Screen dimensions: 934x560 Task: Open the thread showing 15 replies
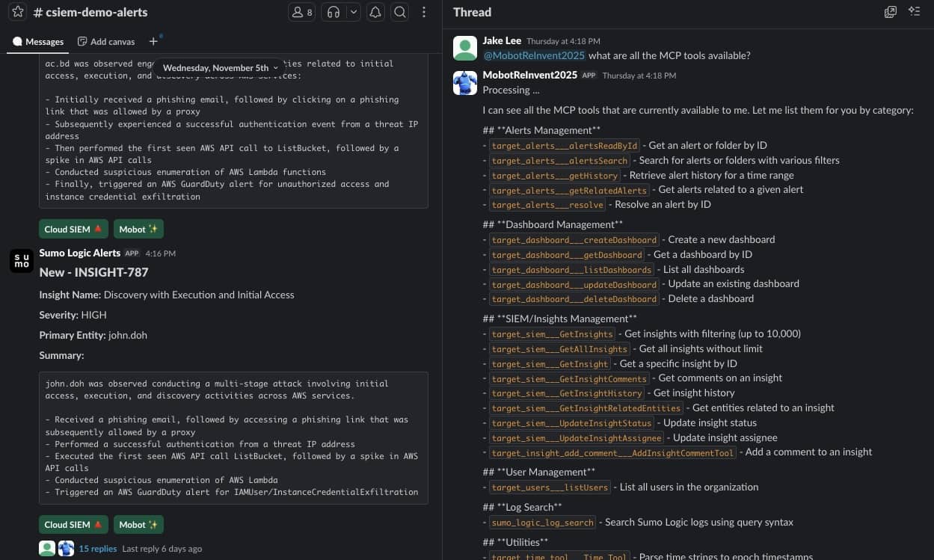[97, 548]
